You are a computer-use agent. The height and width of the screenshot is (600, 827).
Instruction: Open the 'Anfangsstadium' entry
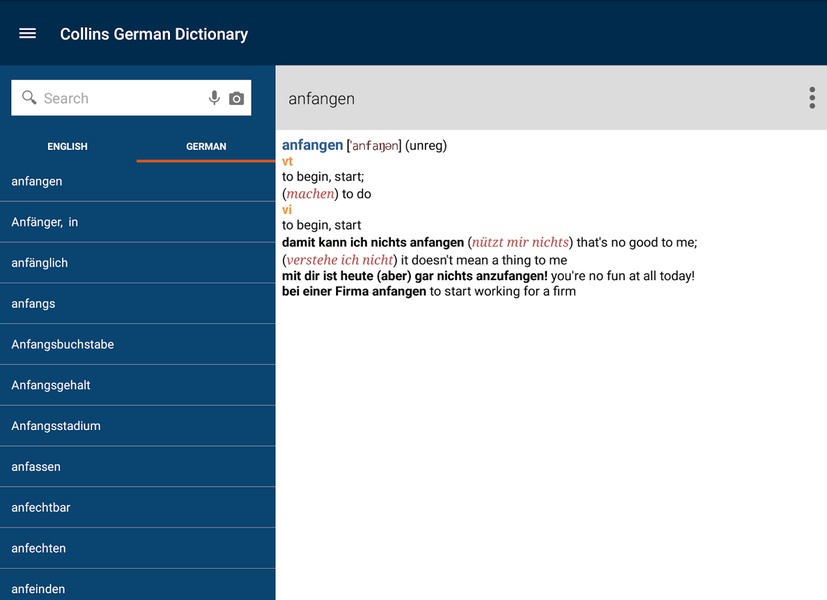point(138,425)
